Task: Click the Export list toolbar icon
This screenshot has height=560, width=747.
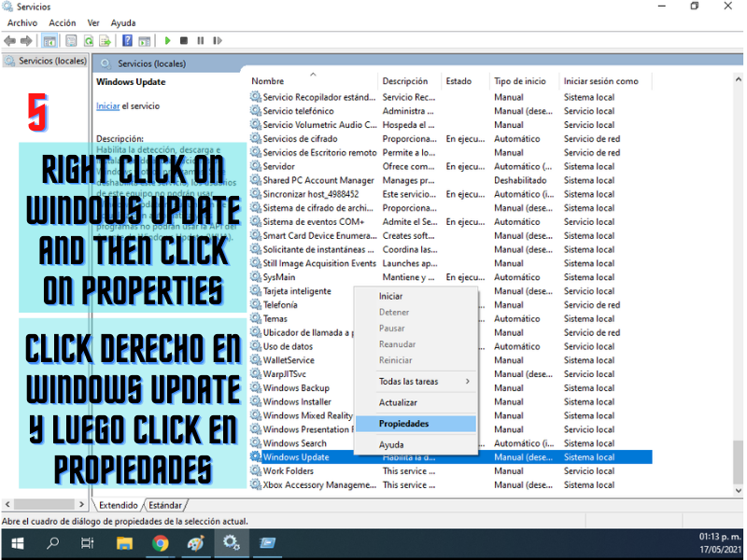Action: [105, 41]
